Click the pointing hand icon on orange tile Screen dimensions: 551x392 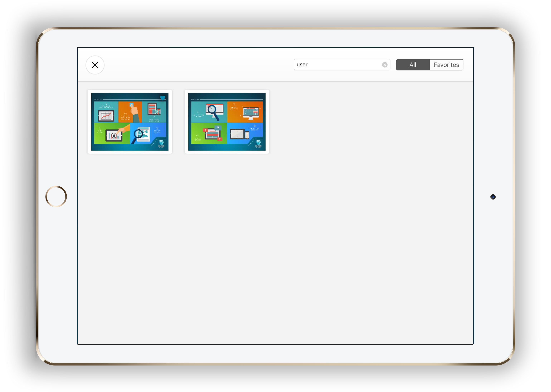click(133, 111)
